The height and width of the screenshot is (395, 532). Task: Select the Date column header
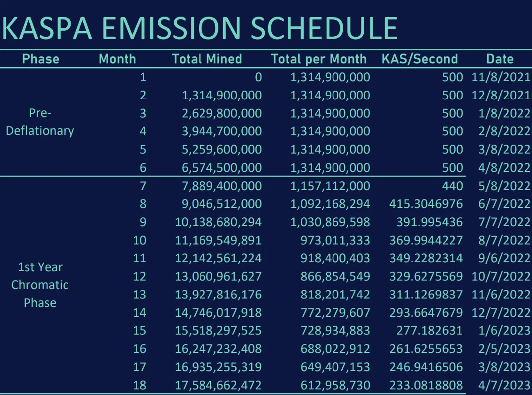pyautogui.click(x=500, y=59)
